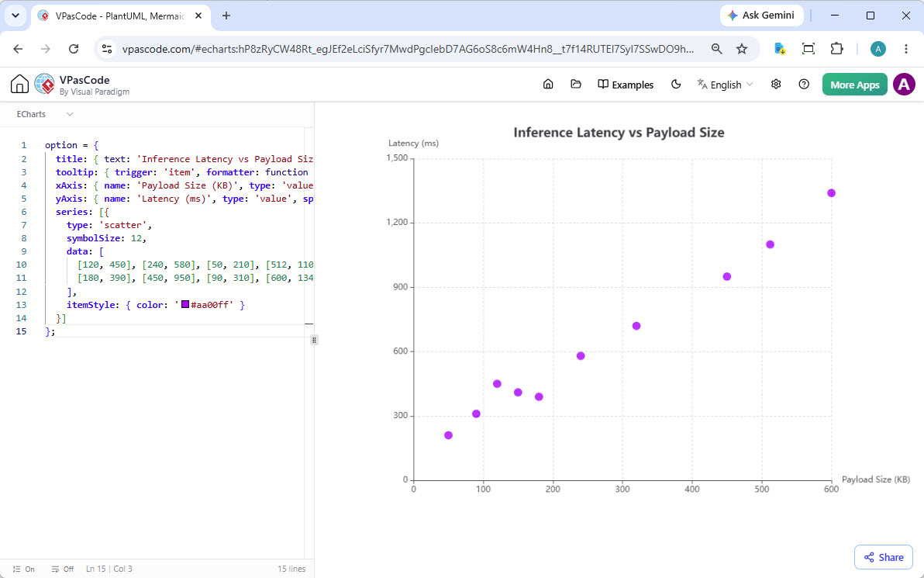Open the Chrome profile A avatar

(x=878, y=49)
